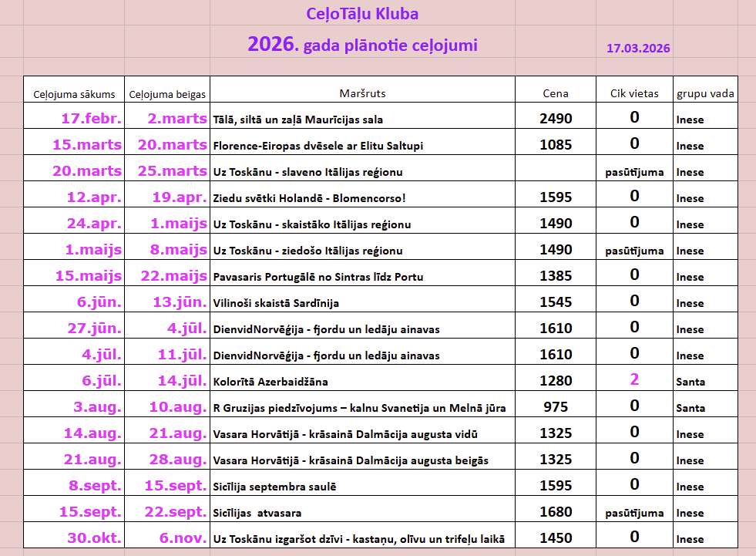Select the 'pasūtījuma' cell for Sicīlijas atvasara
The image size is (756, 556).
[x=634, y=513]
